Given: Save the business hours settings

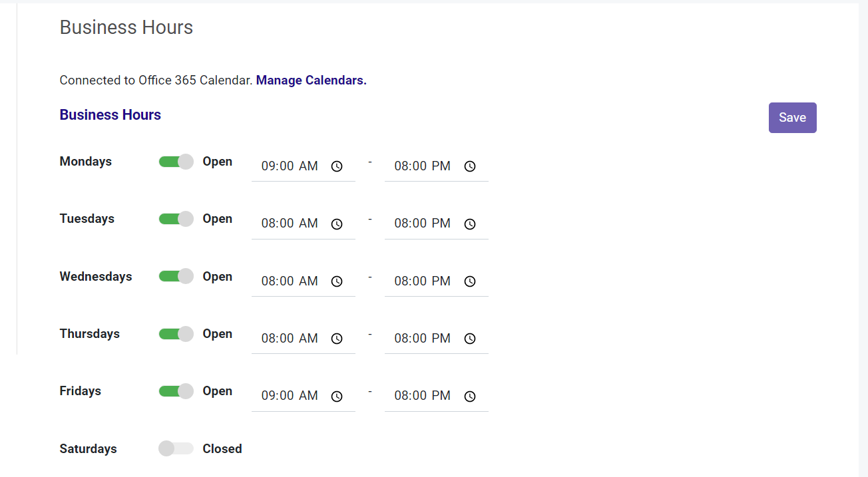Looking at the screenshot, I should tap(792, 118).
